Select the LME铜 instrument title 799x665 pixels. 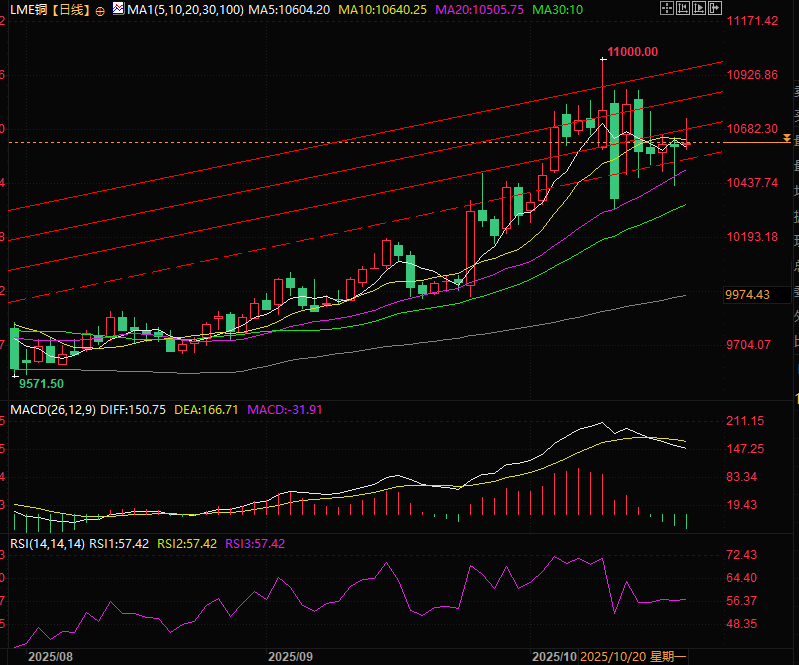point(28,10)
